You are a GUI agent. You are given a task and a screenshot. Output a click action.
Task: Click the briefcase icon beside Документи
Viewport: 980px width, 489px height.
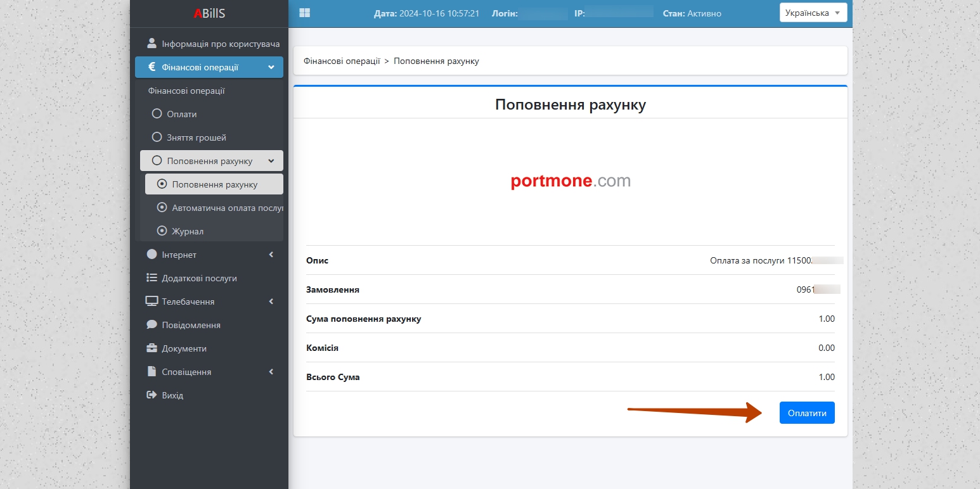[x=152, y=348]
